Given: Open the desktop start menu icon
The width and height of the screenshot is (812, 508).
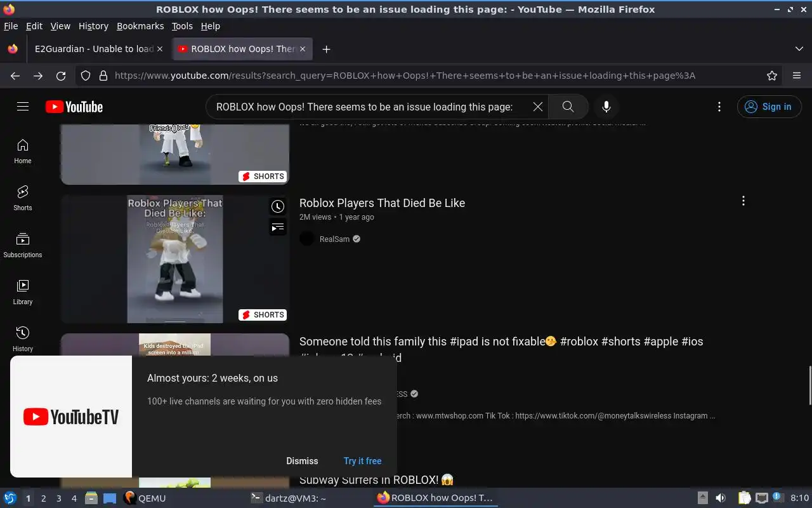Looking at the screenshot, I should (10, 498).
